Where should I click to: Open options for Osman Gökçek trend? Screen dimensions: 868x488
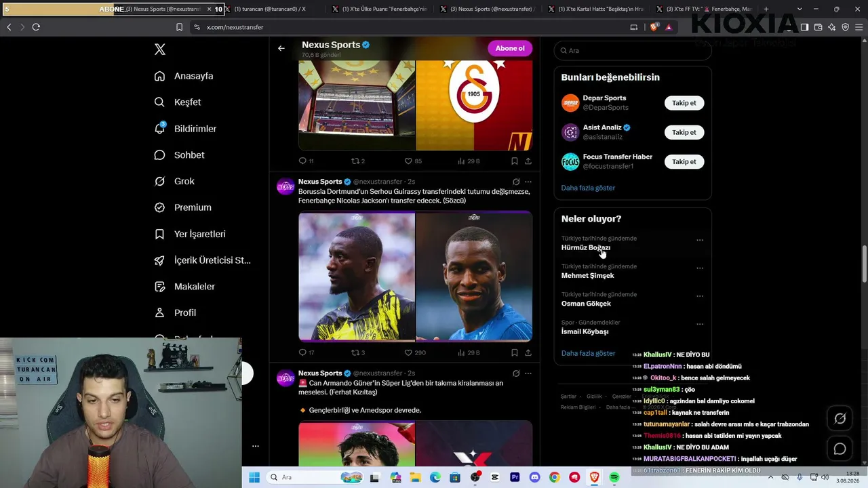click(700, 296)
